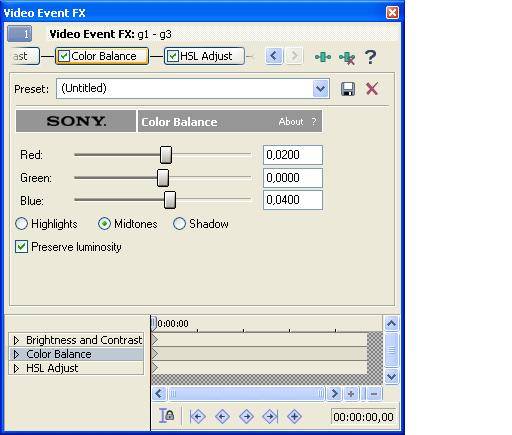Open plug-in help question mark icon
512x435 pixels.
click(370, 57)
